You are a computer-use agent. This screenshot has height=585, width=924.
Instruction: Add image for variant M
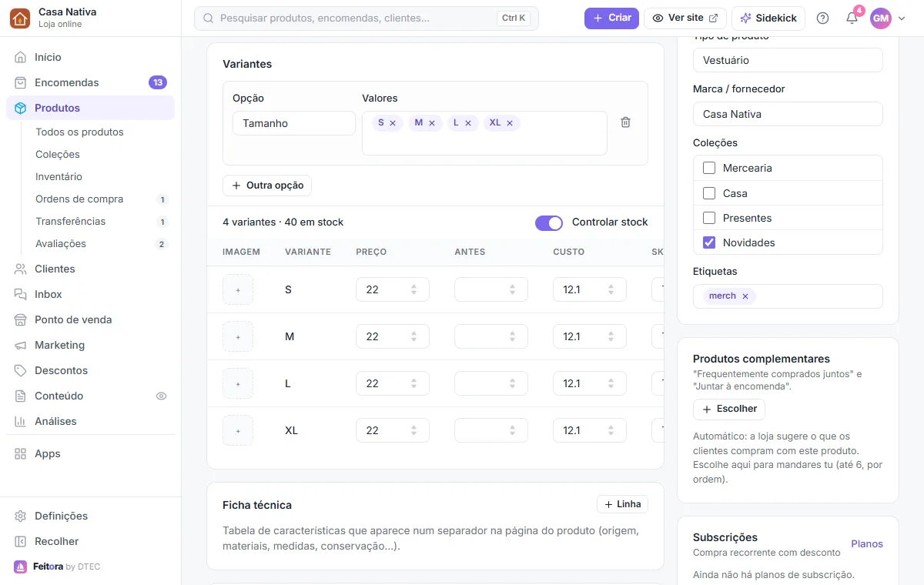238,336
